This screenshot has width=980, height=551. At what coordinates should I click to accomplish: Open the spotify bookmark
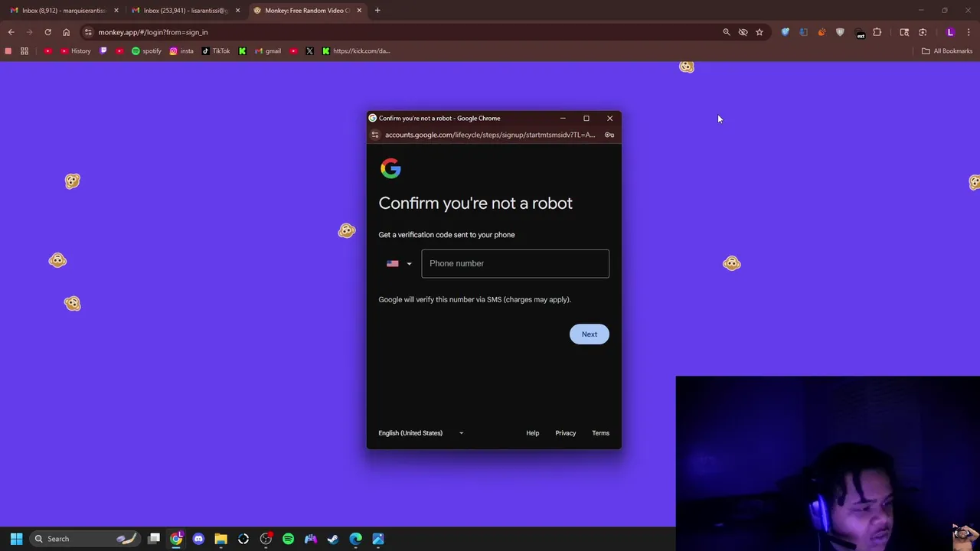click(146, 51)
